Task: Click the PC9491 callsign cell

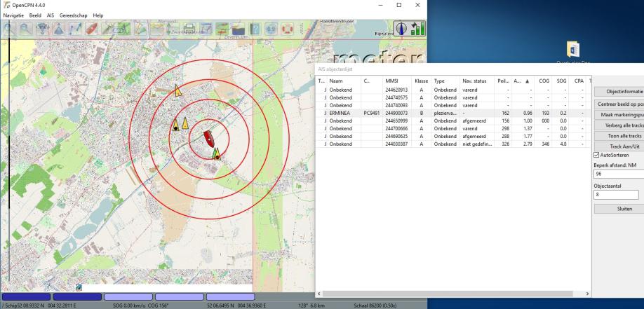Action: tap(371, 113)
